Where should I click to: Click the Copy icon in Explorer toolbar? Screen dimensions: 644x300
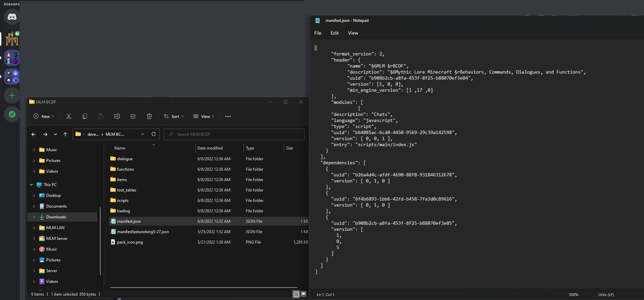[85, 116]
